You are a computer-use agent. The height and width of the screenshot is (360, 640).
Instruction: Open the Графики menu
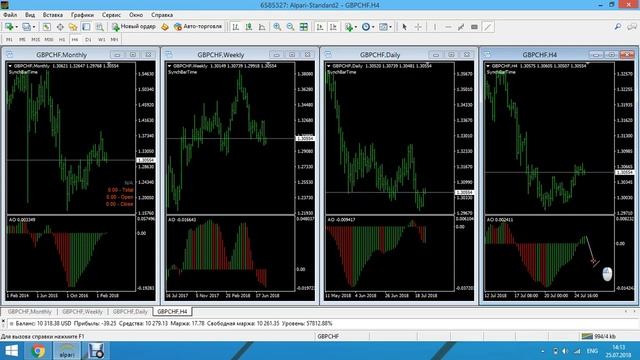coord(82,15)
